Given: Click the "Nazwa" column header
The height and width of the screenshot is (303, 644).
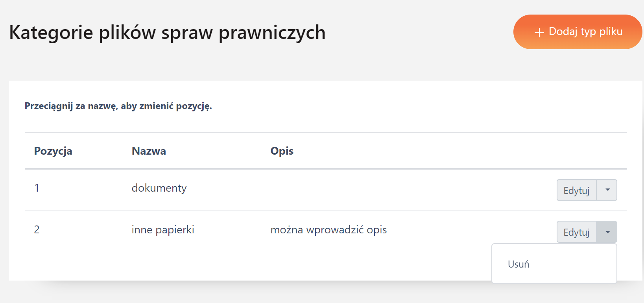Looking at the screenshot, I should pyautogui.click(x=149, y=151).
